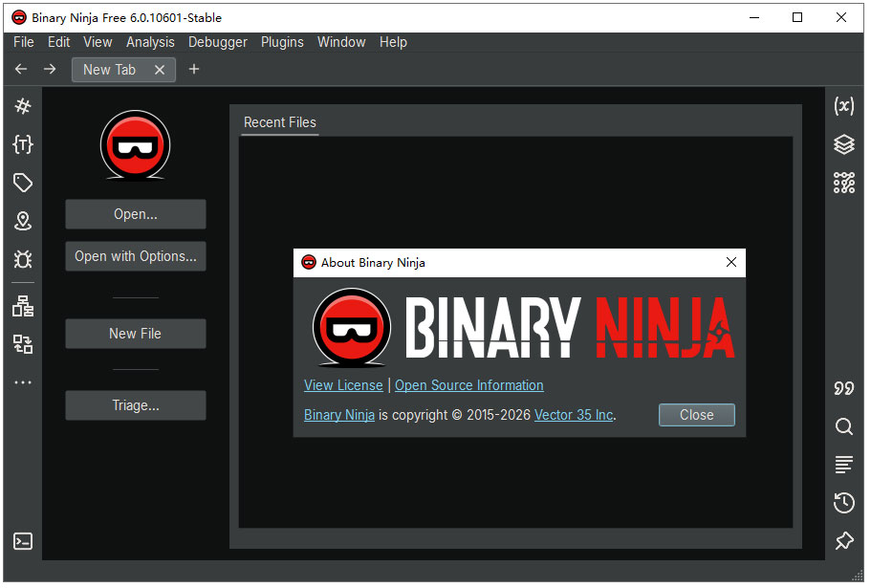
Task: Click the pin icon in right sidebar
Action: tap(844, 541)
